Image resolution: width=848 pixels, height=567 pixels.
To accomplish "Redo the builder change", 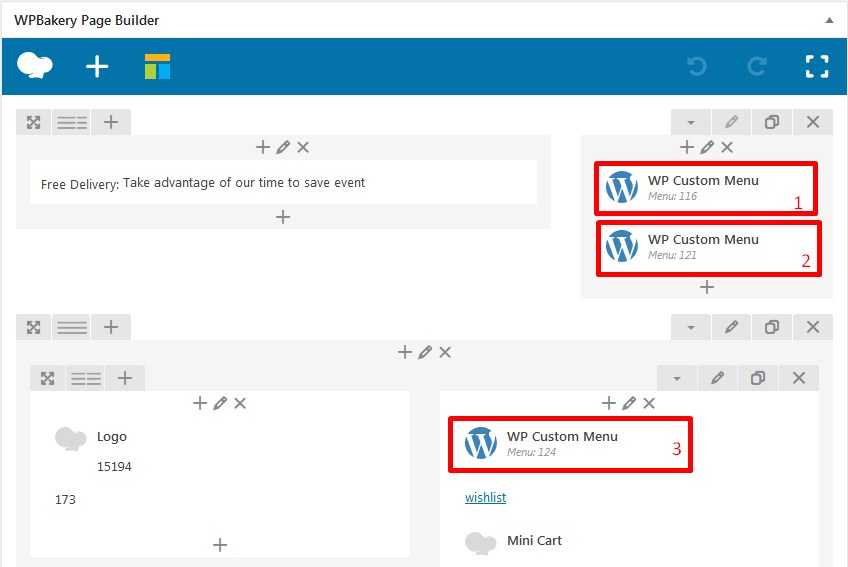I will click(x=757, y=67).
